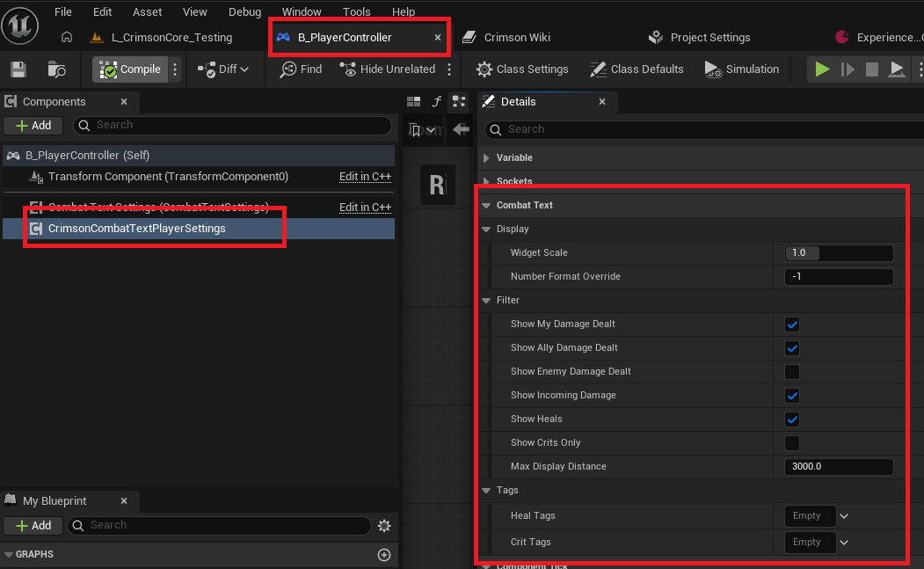
Task: Focus the Details search field
Action: pos(704,129)
